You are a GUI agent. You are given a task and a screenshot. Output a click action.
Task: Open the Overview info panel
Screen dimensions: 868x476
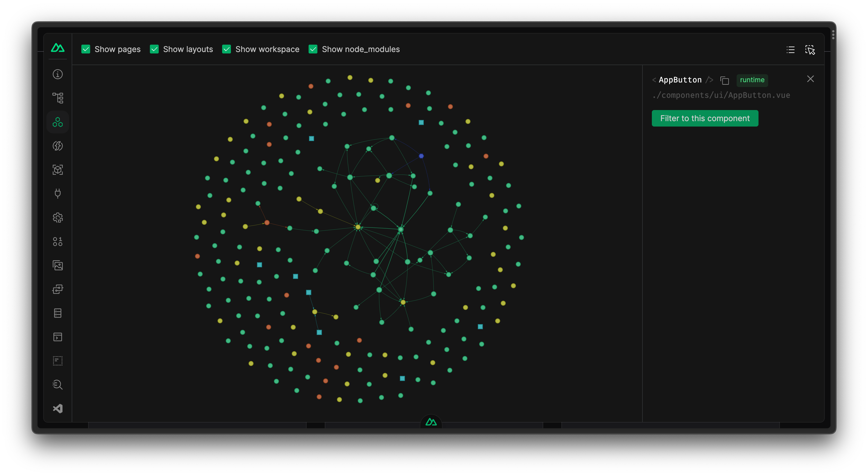coord(58,74)
